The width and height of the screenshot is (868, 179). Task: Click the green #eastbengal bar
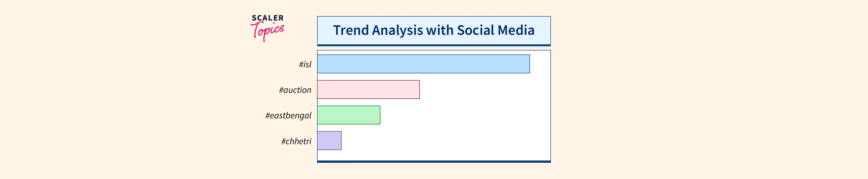point(348,115)
